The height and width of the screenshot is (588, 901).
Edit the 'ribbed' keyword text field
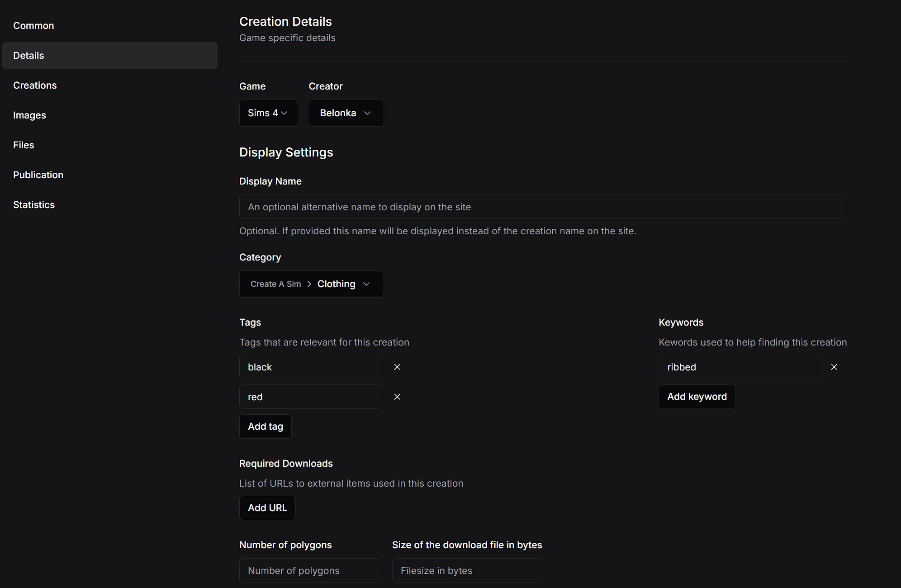click(738, 367)
